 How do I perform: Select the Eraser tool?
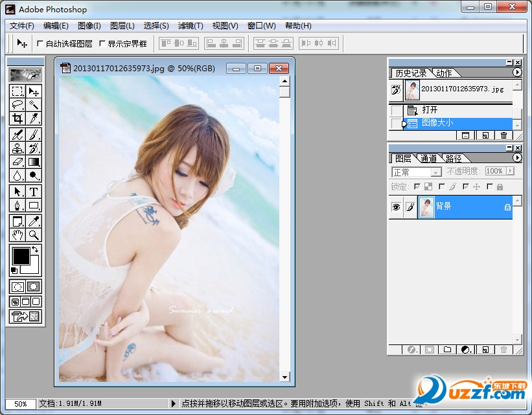[17, 162]
